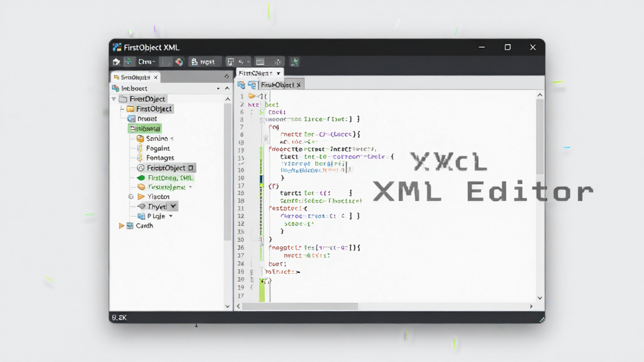Click the green-and-blue icon beside the home icon
Screen dimensions: 644x362
(x=128, y=62)
